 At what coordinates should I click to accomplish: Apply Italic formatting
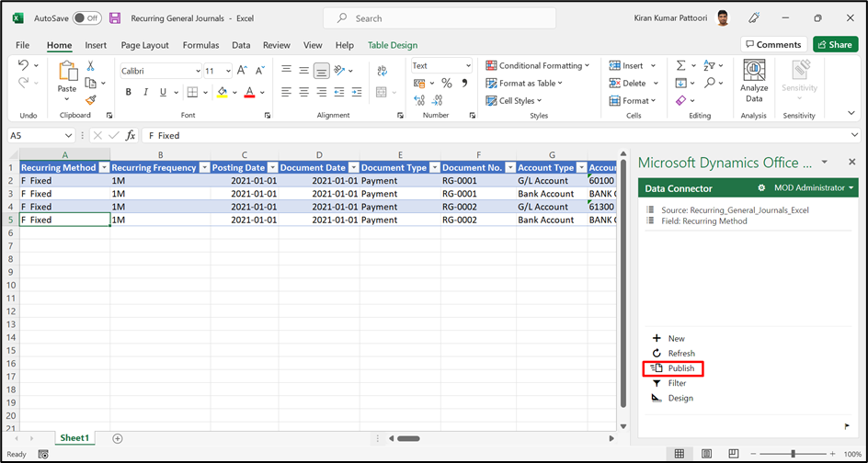tap(145, 93)
